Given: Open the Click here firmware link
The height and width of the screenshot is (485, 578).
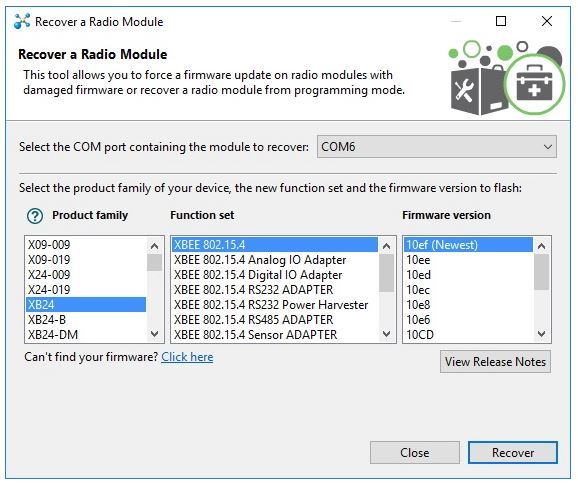Looking at the screenshot, I should click(x=187, y=357).
